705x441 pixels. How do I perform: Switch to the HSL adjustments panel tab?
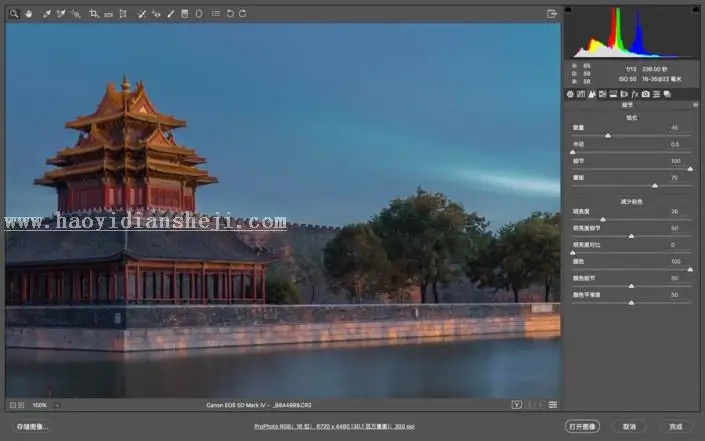click(x=602, y=94)
